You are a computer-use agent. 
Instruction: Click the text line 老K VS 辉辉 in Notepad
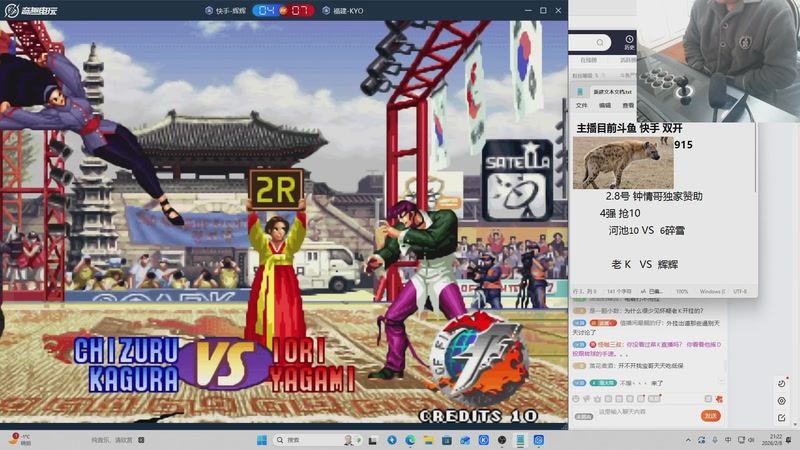[x=645, y=264]
